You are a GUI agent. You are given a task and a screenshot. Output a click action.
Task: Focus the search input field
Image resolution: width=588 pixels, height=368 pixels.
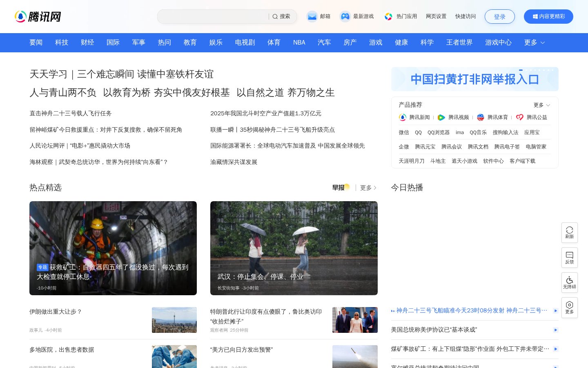click(x=213, y=16)
